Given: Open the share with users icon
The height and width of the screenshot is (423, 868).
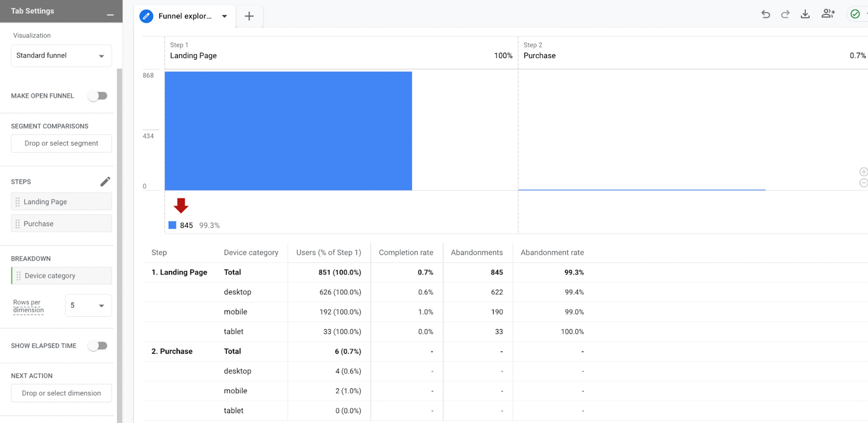Looking at the screenshot, I should click(828, 14).
